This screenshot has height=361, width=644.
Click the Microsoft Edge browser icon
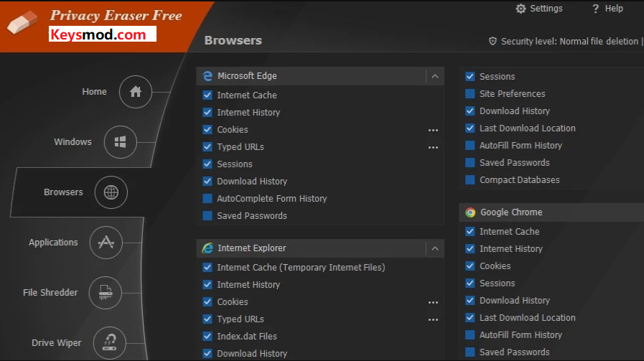(207, 76)
